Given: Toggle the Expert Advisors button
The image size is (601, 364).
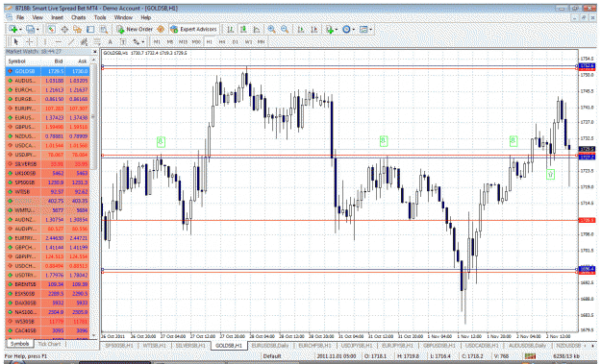Looking at the screenshot, I should (x=193, y=29).
